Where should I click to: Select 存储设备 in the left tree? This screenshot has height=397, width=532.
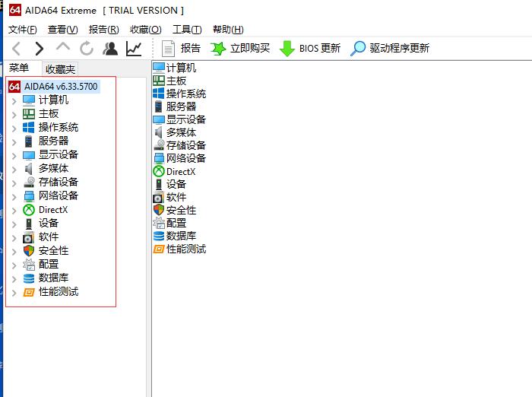(59, 182)
